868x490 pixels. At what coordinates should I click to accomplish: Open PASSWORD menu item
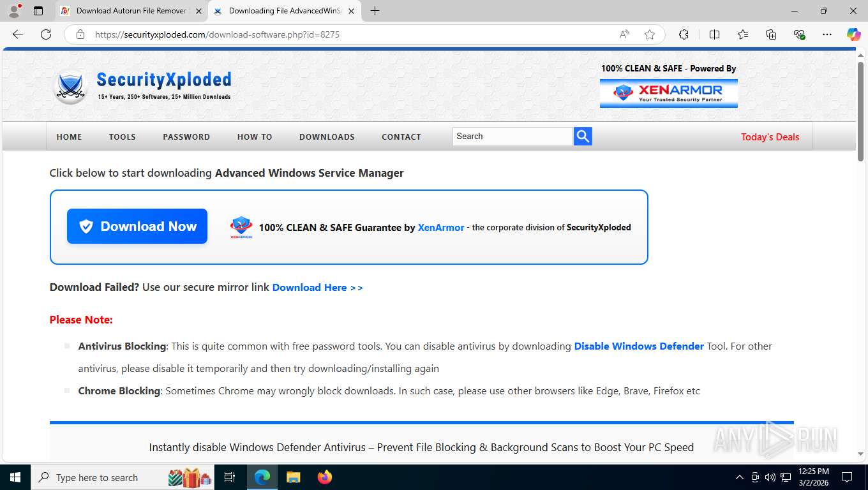coord(186,137)
